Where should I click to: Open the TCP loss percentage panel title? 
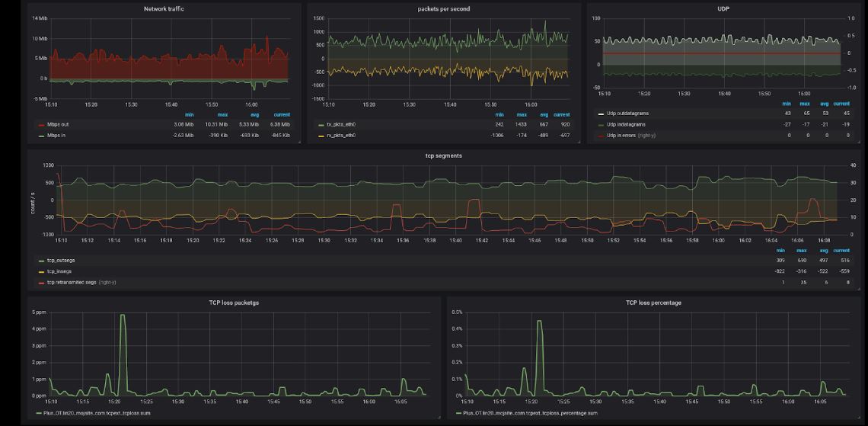coord(653,303)
